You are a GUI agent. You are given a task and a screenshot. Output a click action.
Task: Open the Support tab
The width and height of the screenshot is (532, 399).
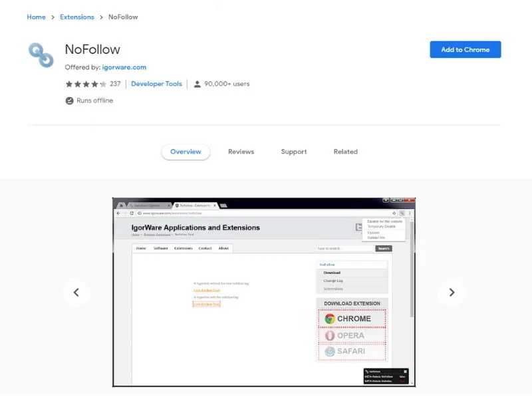[x=294, y=152]
